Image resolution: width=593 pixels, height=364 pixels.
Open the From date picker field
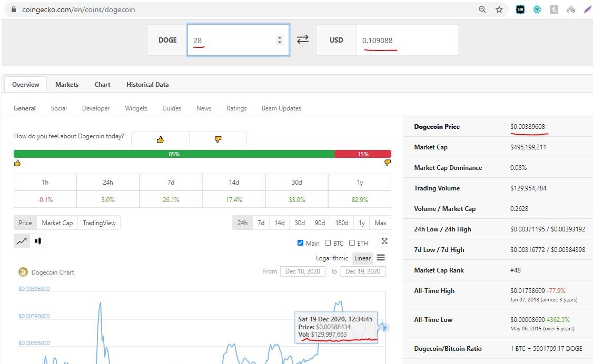pyautogui.click(x=302, y=271)
